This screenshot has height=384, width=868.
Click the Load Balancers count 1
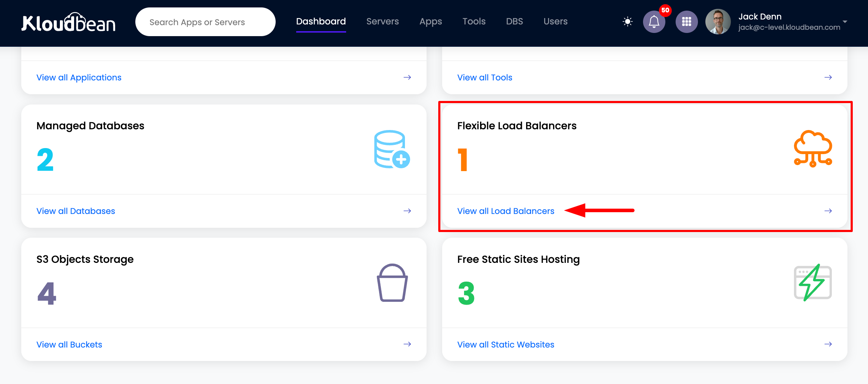tap(463, 160)
